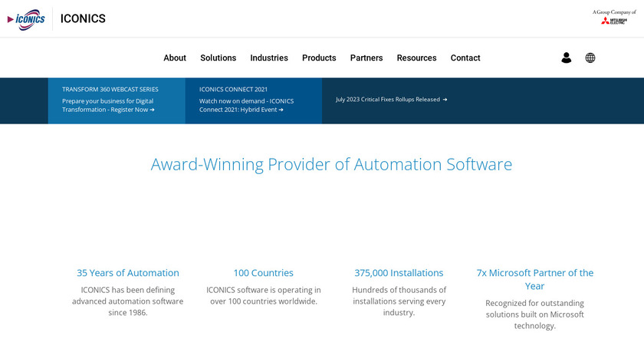Select the 100 Countries heading
This screenshot has width=644, height=362.
(263, 273)
